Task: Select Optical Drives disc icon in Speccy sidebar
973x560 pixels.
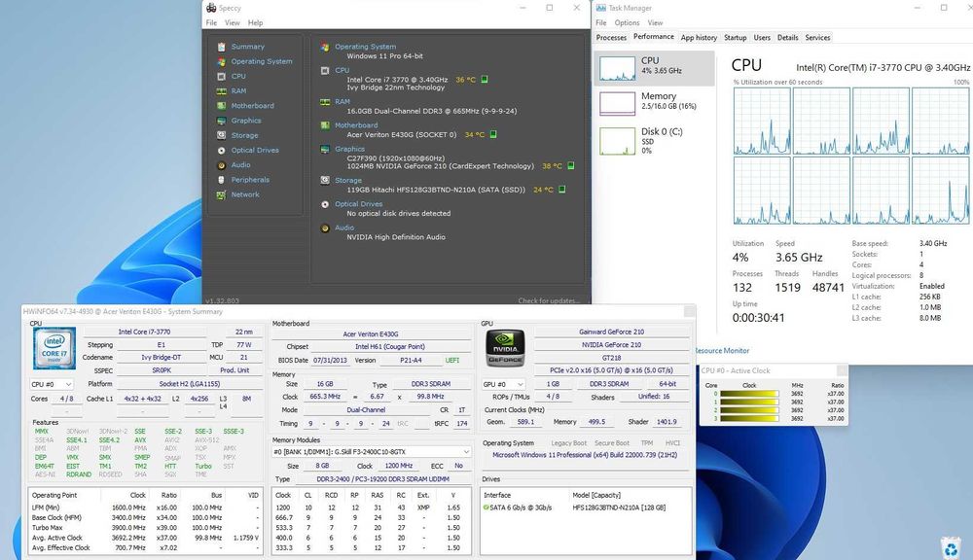Action: 222,150
